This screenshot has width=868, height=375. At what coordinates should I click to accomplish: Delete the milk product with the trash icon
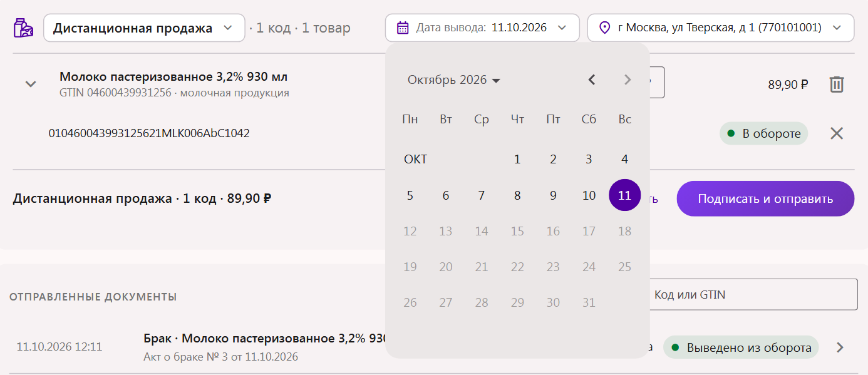pos(837,85)
